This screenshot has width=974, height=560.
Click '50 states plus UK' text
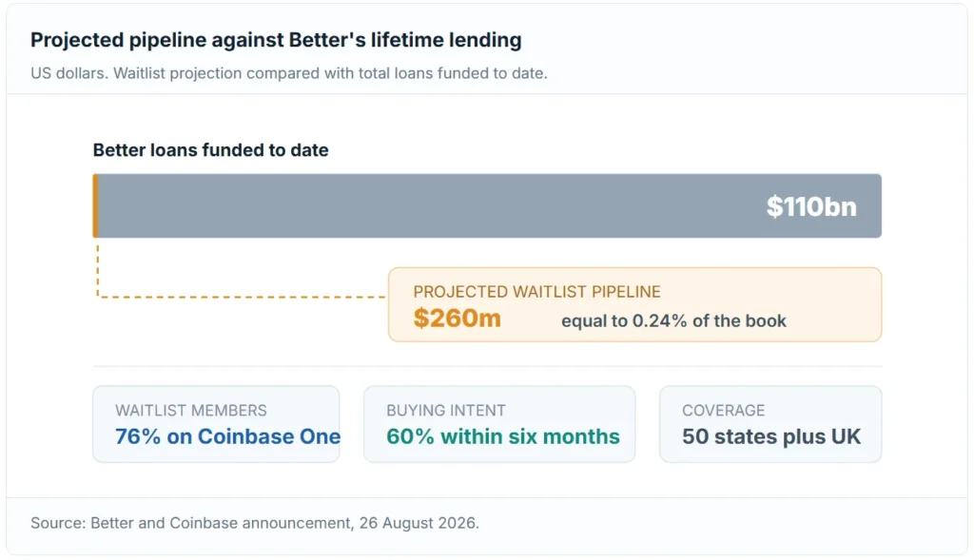(x=771, y=436)
